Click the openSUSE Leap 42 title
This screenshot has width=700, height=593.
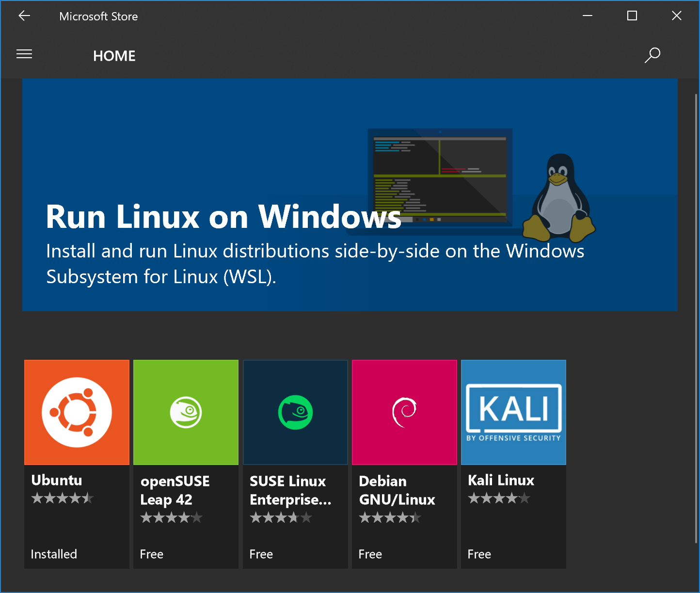coord(175,490)
